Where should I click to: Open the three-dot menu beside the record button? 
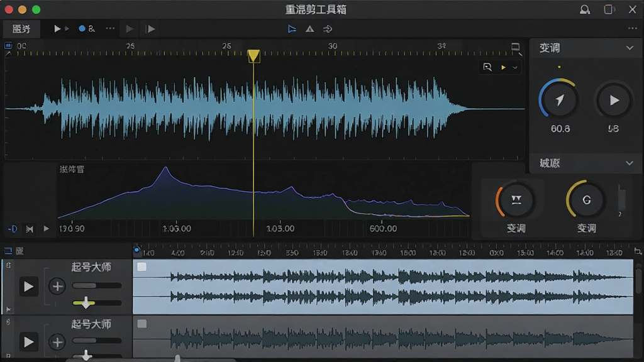point(110,29)
